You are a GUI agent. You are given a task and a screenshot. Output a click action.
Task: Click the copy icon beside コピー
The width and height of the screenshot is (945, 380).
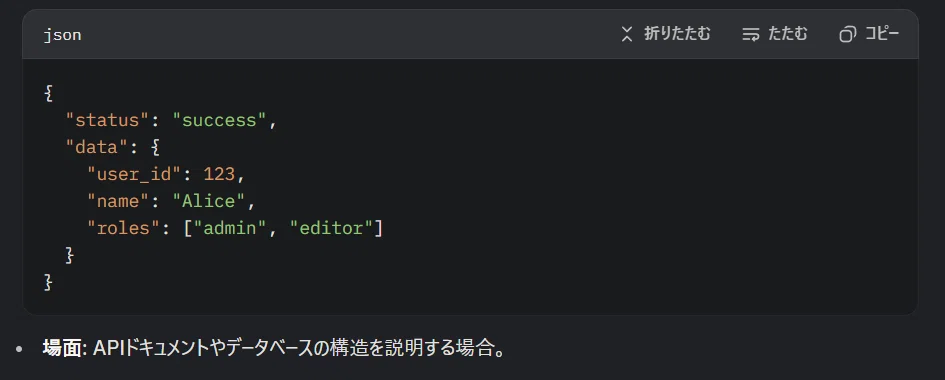click(x=847, y=34)
